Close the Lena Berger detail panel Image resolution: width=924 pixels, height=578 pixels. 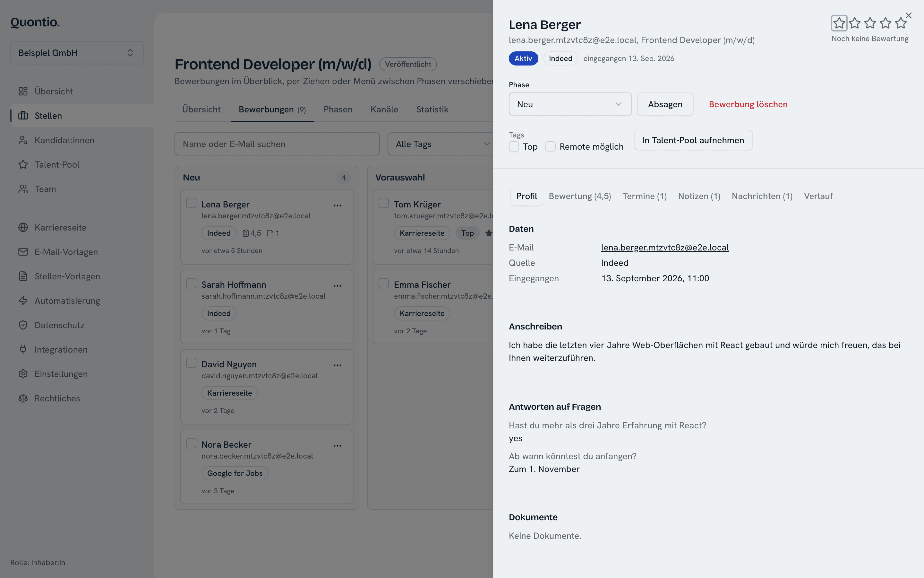coord(908,16)
